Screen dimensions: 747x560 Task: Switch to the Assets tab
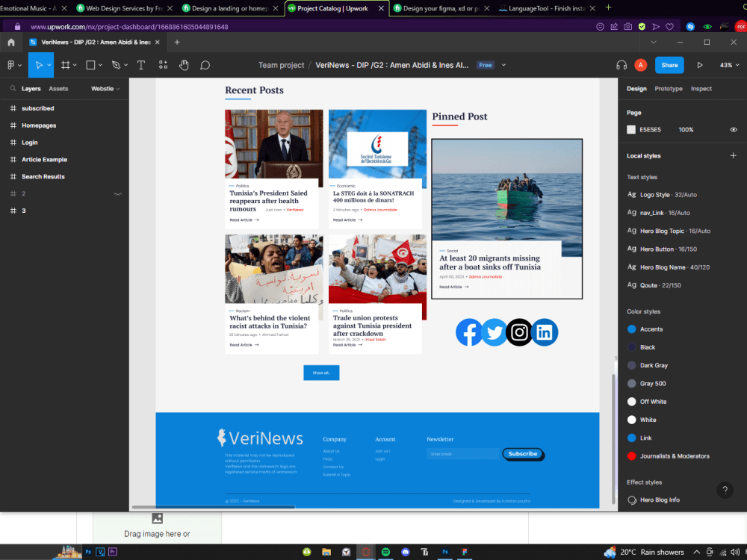(58, 89)
